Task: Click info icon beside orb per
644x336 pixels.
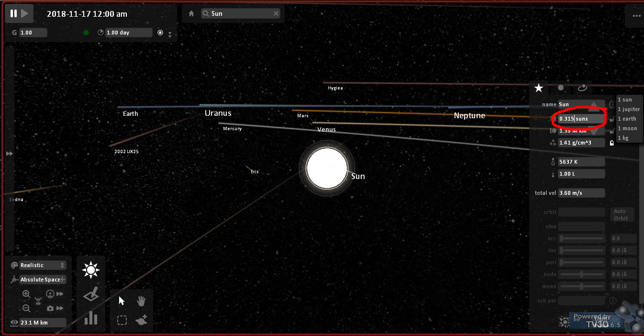Action: [x=613, y=301]
